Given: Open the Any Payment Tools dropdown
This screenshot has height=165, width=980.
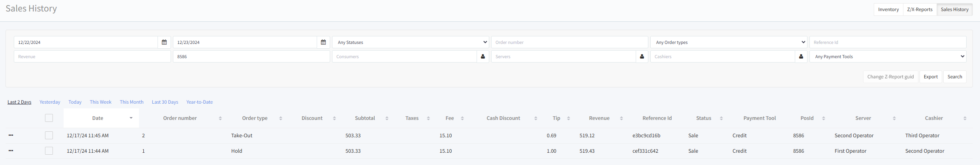Looking at the screenshot, I should pyautogui.click(x=888, y=57).
